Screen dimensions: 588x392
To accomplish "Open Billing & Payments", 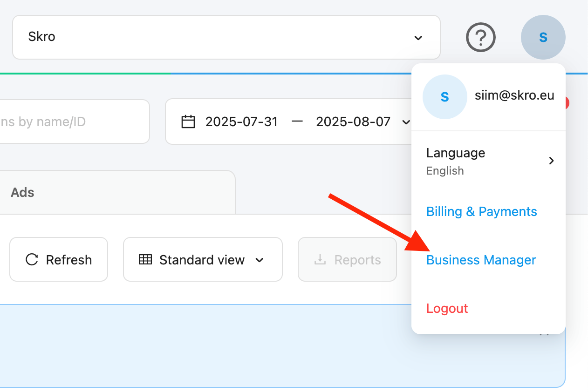I will (x=482, y=211).
